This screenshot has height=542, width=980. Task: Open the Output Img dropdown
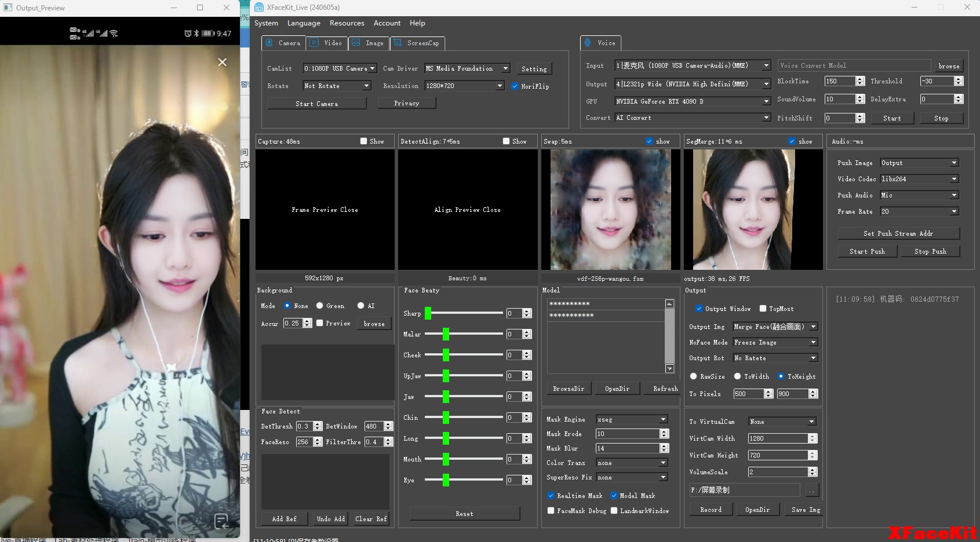point(775,327)
